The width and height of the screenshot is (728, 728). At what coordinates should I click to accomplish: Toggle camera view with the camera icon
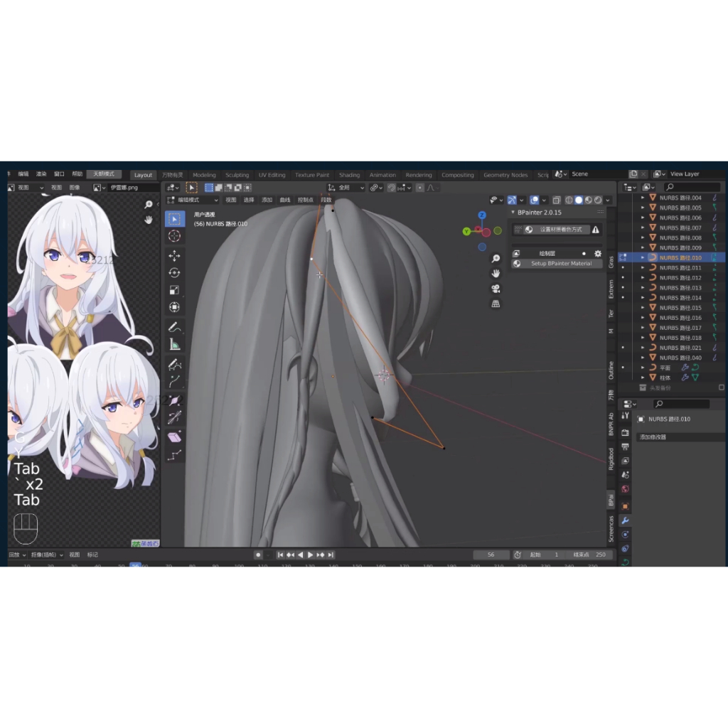coord(496,289)
